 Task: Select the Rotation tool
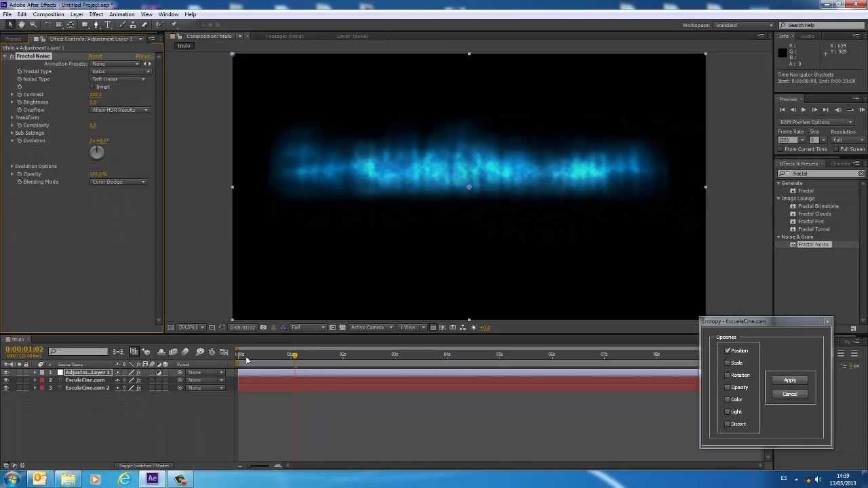pyautogui.click(x=47, y=25)
